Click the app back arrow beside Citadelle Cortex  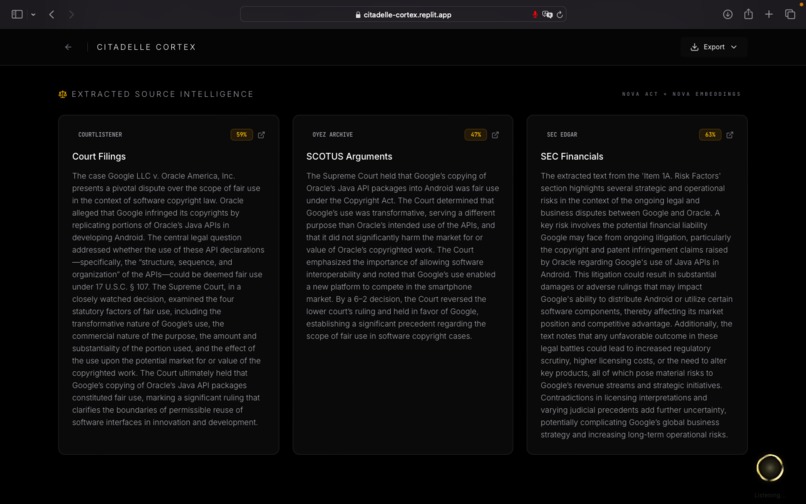click(x=68, y=47)
